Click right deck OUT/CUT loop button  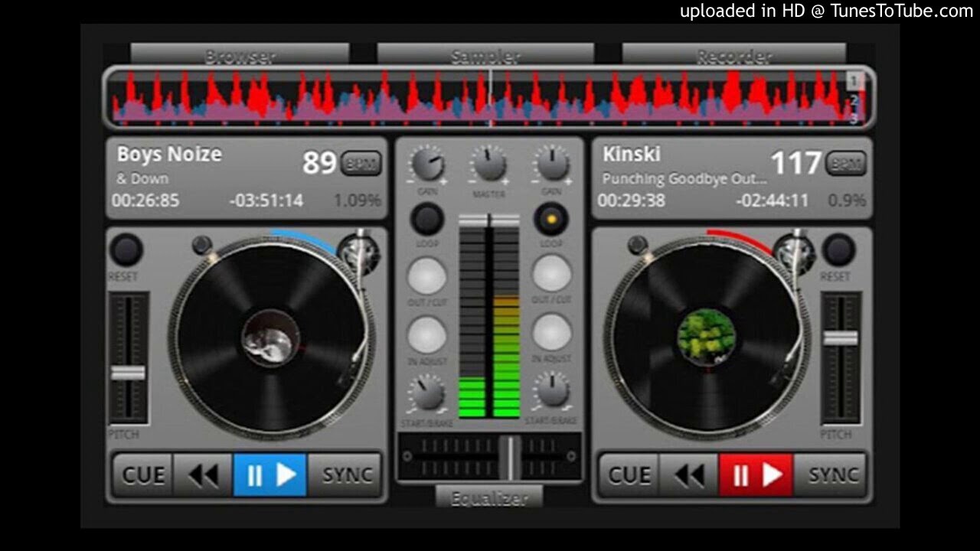pos(552,273)
